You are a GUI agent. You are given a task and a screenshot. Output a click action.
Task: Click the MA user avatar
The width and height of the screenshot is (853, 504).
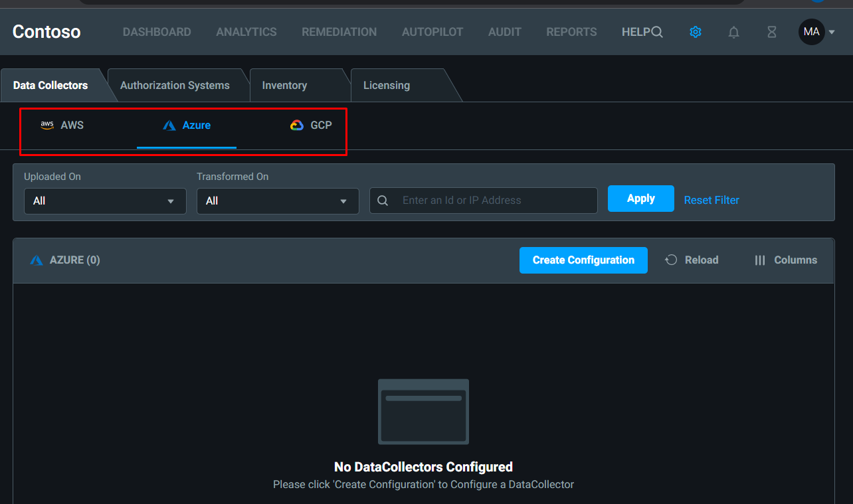811,32
